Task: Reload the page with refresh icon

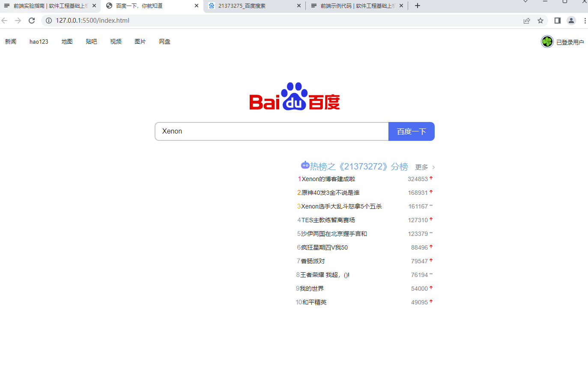Action: coord(32,21)
